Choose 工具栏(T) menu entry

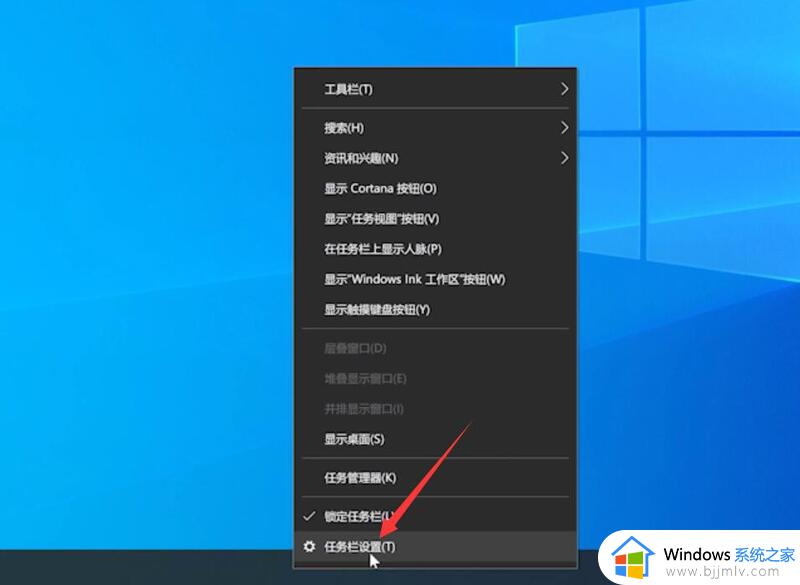435,89
